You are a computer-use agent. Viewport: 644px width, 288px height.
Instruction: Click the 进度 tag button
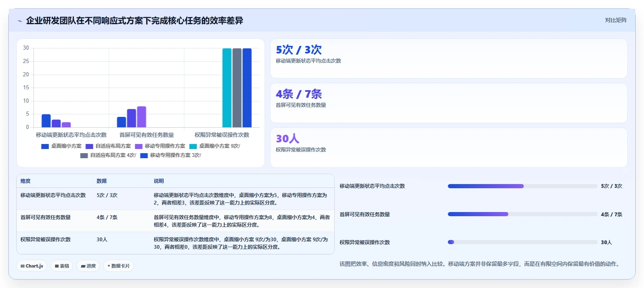pos(88,266)
